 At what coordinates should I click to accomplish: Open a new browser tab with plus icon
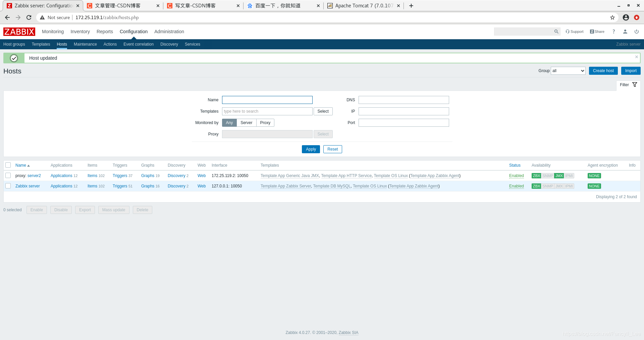411,6
